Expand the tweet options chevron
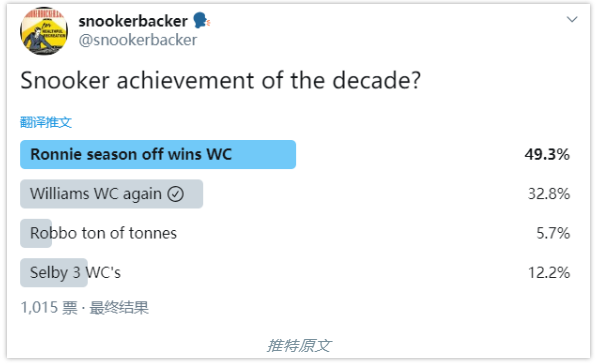This screenshot has height=364, width=596. 572,19
